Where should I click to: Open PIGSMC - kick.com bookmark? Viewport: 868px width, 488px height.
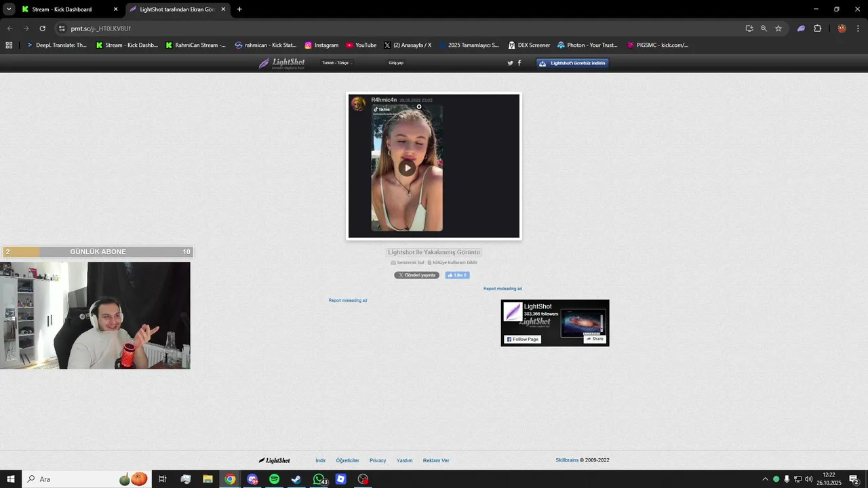658,45
